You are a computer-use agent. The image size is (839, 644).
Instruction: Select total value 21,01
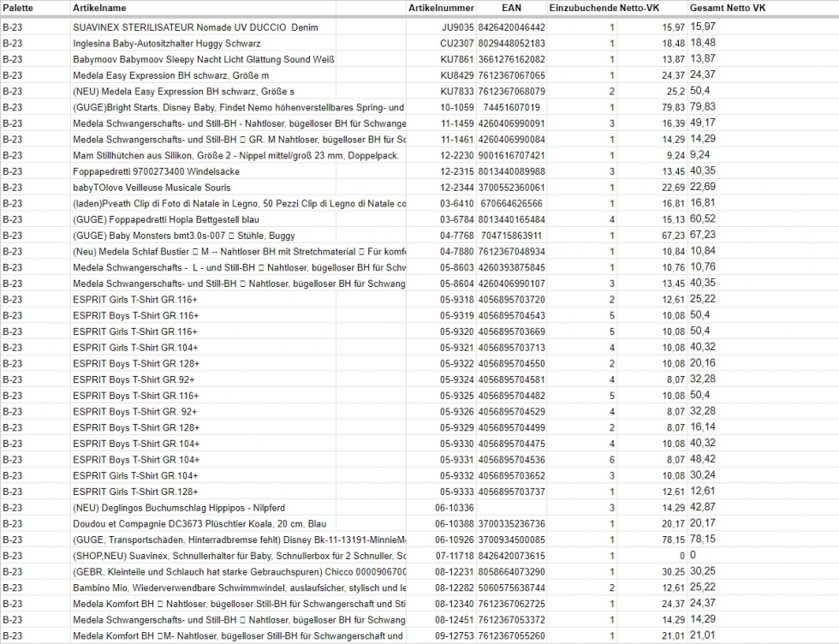point(703,635)
